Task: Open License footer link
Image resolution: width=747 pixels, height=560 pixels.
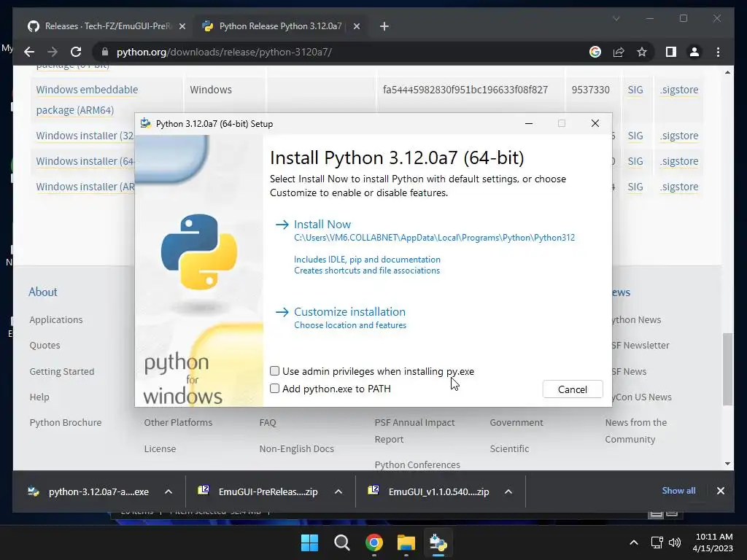Action: pos(160,448)
